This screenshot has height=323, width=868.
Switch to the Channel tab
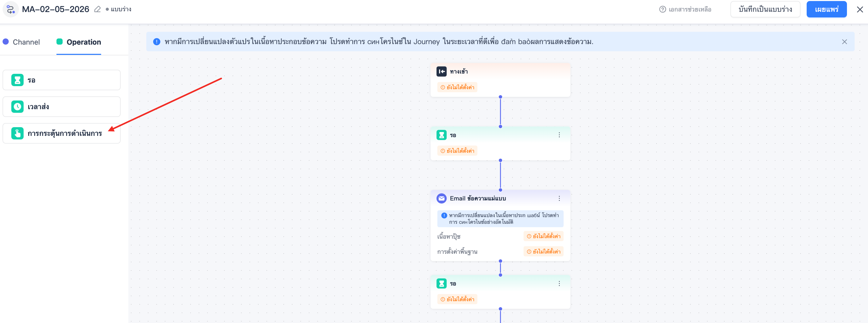tap(21, 42)
